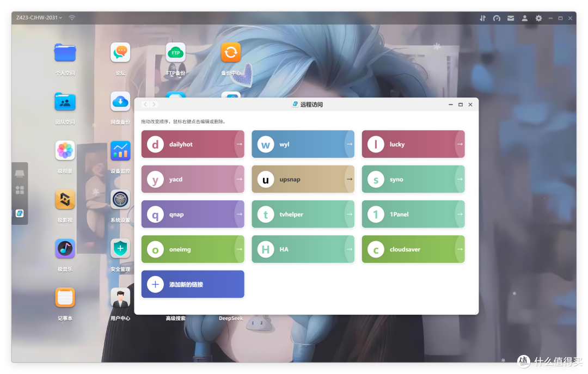Open the 极音乐 music app icon

(x=65, y=249)
